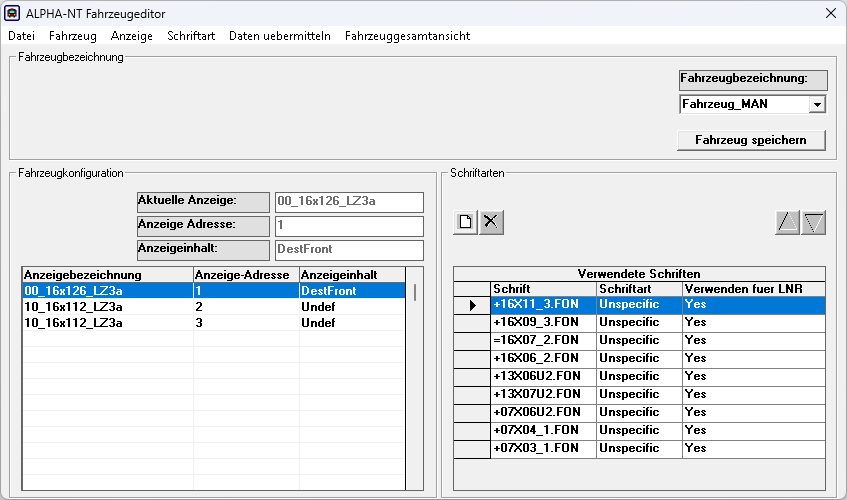Image resolution: width=847 pixels, height=500 pixels.
Task: Open the Fahrzeuggesamtansicht menu
Action: coord(407,36)
